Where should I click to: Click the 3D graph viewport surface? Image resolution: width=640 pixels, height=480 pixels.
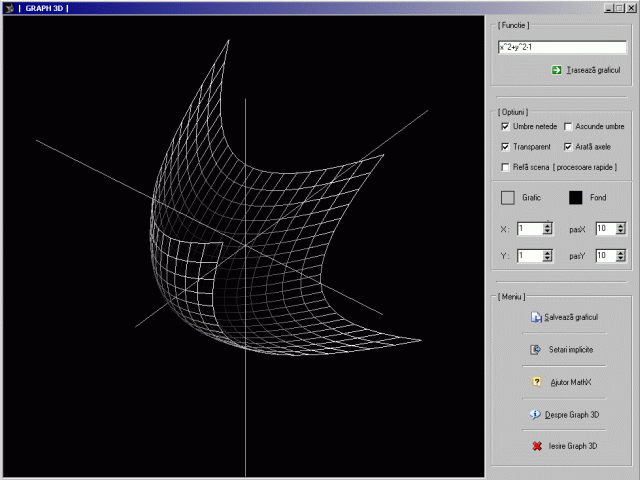coord(244,246)
